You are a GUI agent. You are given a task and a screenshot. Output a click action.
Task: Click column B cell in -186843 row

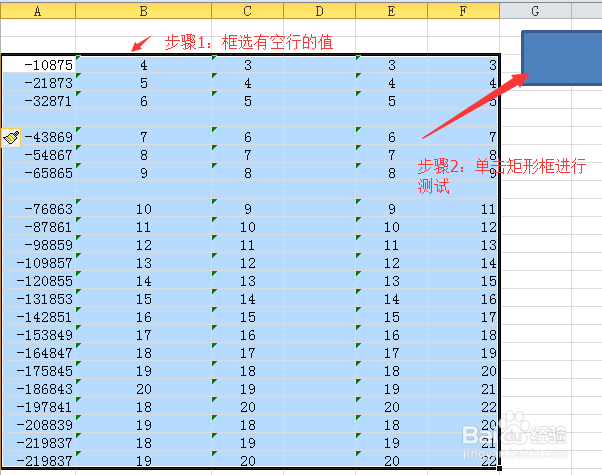click(x=144, y=389)
